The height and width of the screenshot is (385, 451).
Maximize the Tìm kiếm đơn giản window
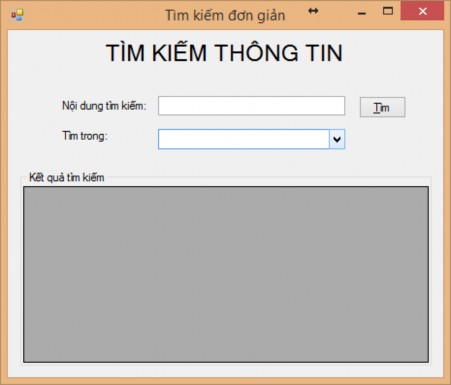tap(388, 11)
